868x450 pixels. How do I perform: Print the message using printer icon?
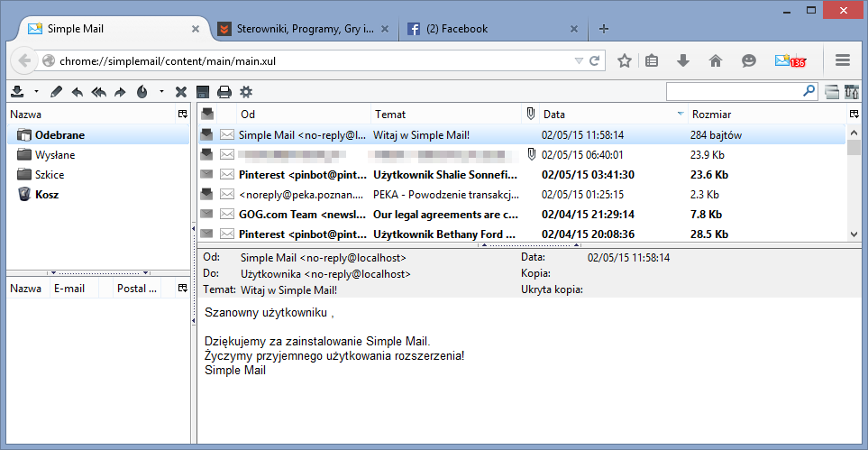[224, 92]
